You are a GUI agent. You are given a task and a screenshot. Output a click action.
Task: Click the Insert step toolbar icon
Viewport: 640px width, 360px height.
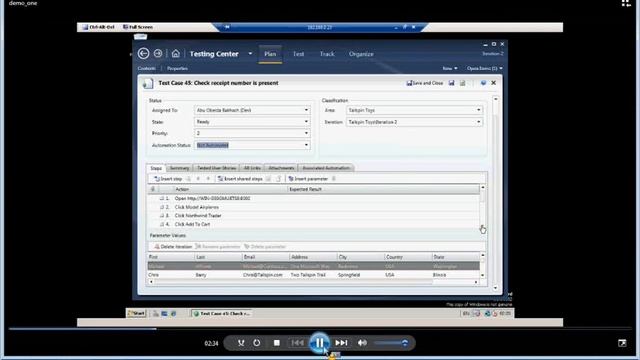tap(156, 179)
